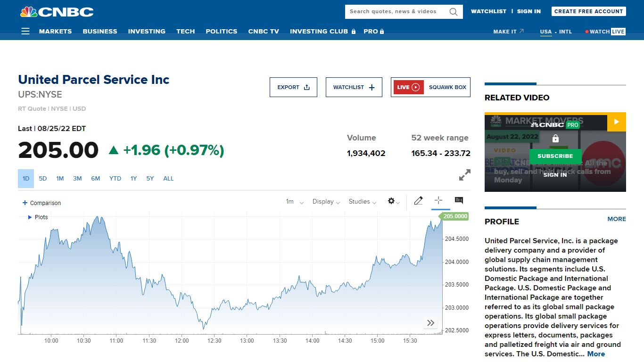Click the LIVE play badge button
Viewport: 644px width, 362px height.
point(409,87)
